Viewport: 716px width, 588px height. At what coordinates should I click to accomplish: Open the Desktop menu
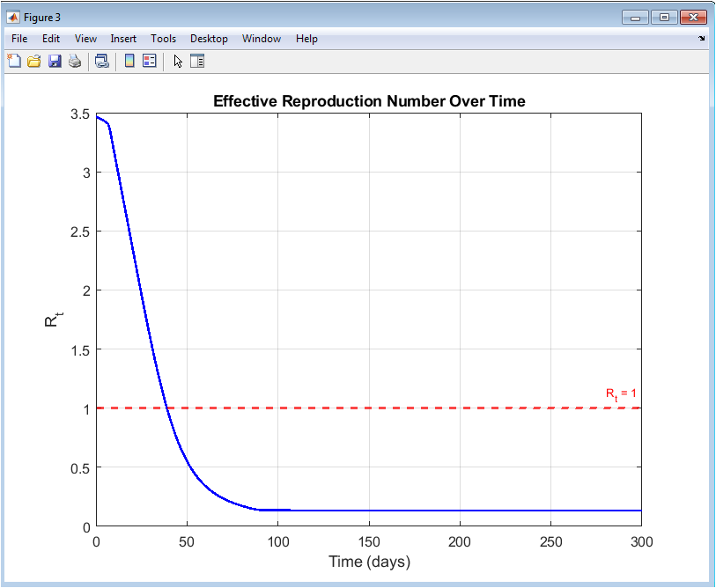click(x=209, y=39)
